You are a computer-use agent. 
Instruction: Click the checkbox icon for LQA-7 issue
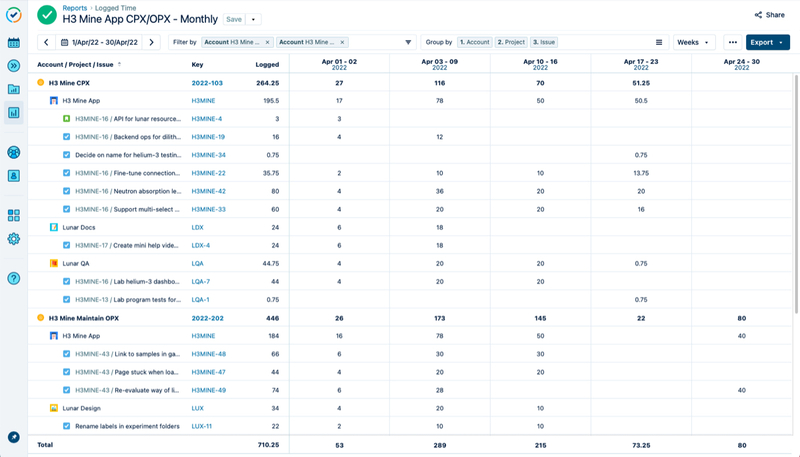pos(66,281)
